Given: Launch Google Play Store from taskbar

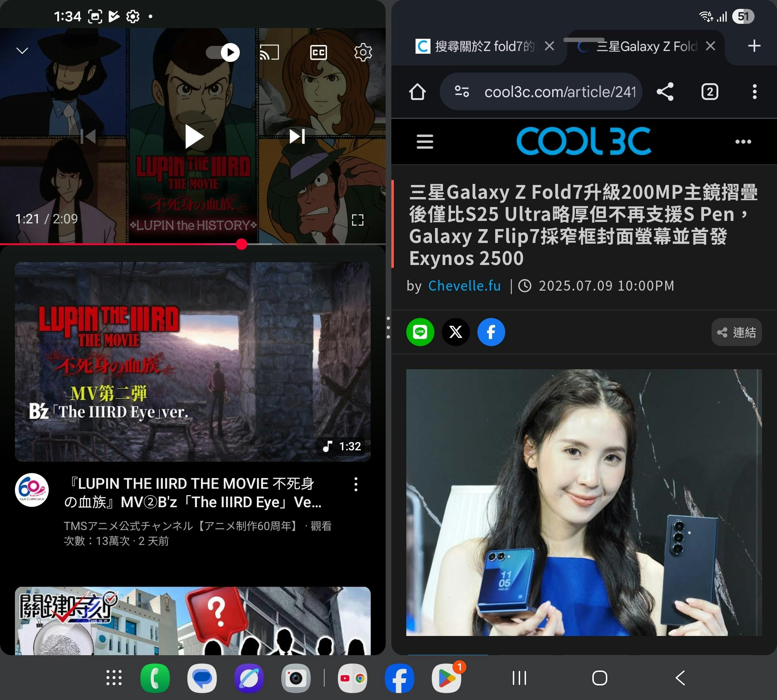Looking at the screenshot, I should tap(446, 678).
